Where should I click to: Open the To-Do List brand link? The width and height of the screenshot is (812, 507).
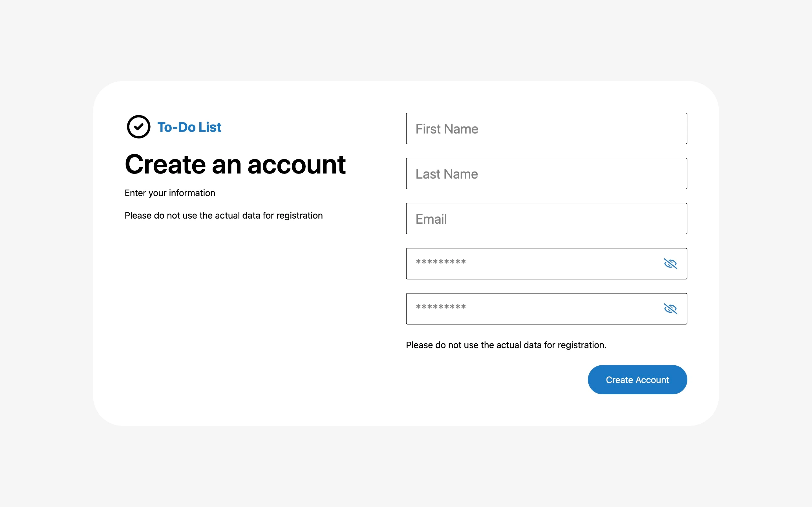(189, 127)
